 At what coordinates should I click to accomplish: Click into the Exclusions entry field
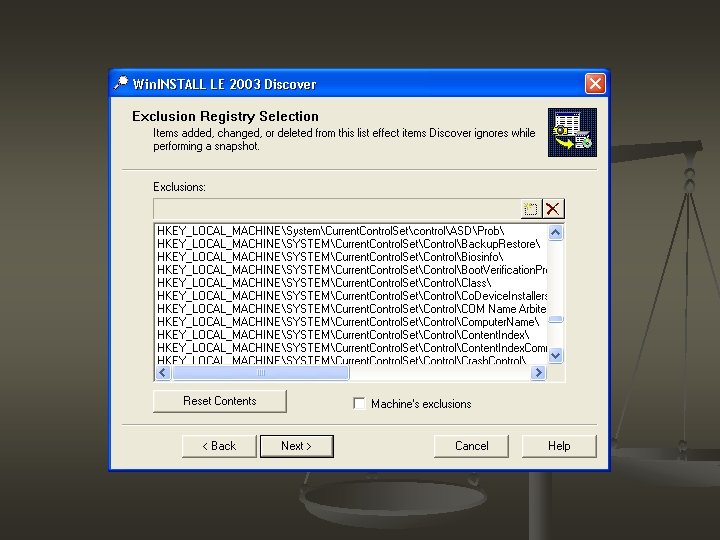[x=337, y=209]
